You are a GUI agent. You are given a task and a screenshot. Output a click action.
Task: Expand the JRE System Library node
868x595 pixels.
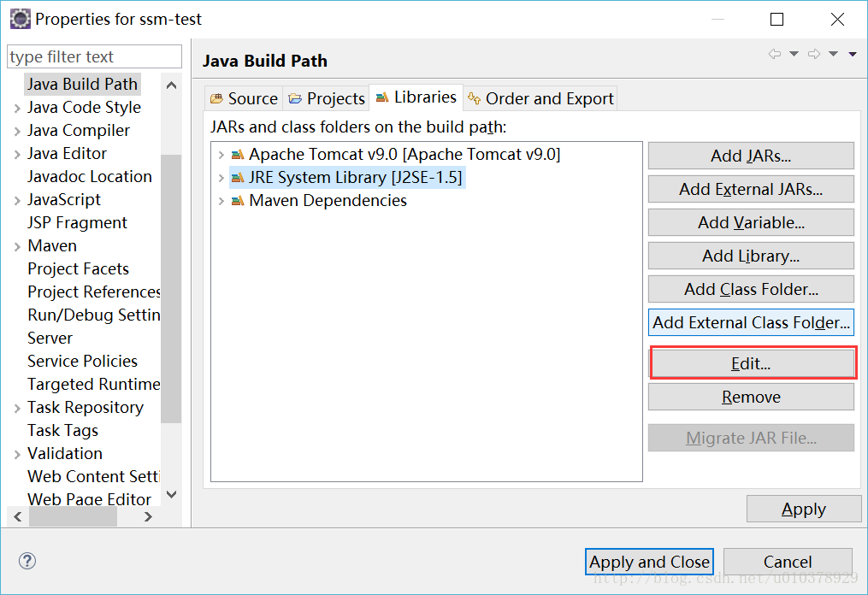(221, 178)
